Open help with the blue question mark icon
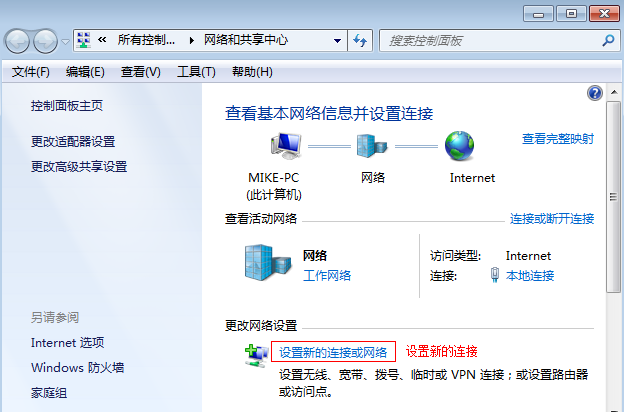 pos(595,93)
